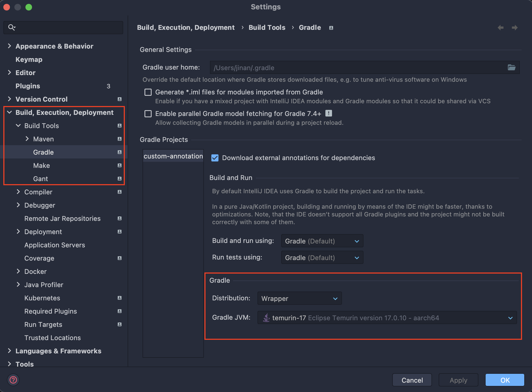Image resolution: width=532 pixels, height=392 pixels.
Task: Click the forward navigation arrow
Action: [x=515, y=28]
